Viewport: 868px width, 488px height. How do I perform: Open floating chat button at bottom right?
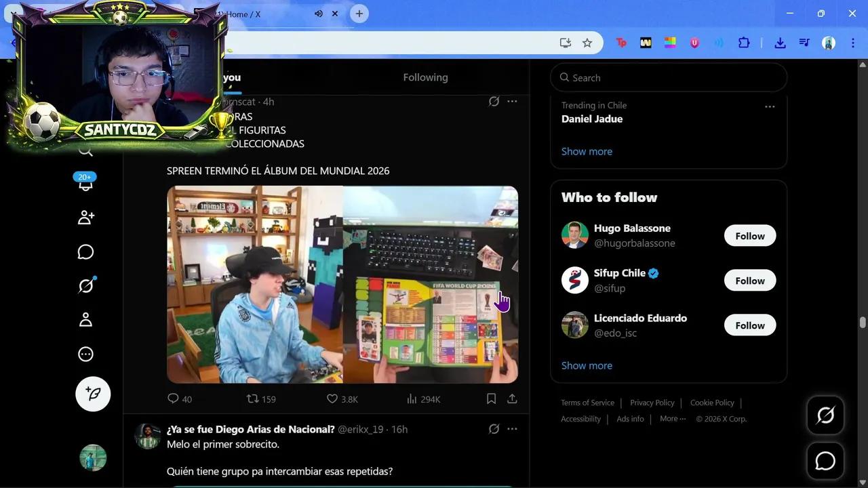pyautogui.click(x=825, y=462)
